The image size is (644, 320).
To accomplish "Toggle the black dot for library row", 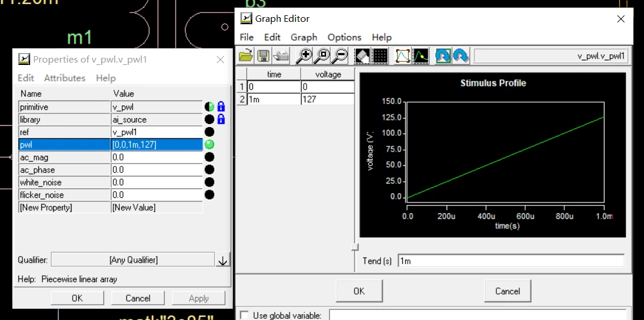I will (x=210, y=119).
